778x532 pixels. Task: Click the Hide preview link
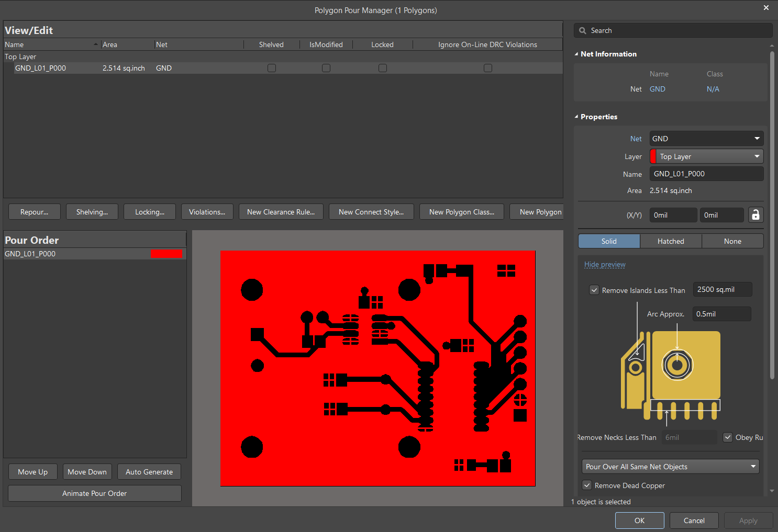(x=605, y=265)
